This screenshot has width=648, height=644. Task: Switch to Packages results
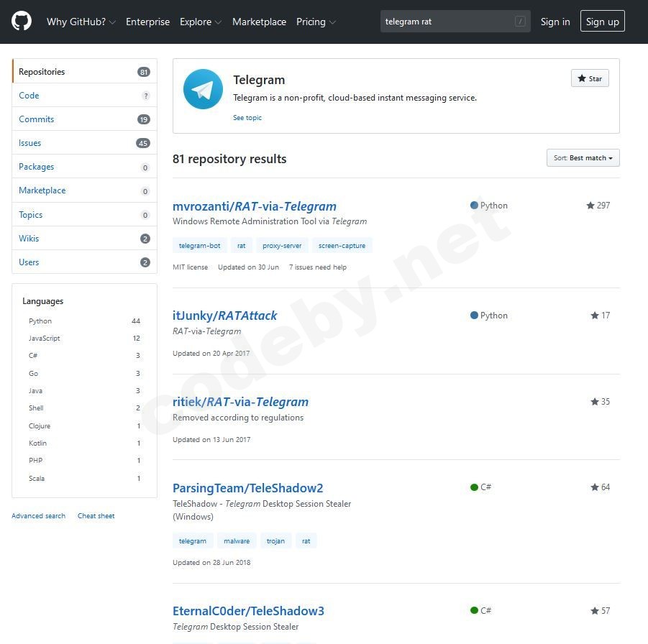click(85, 167)
